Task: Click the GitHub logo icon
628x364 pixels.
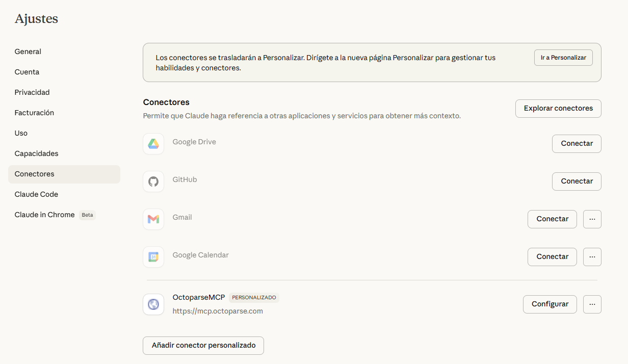Action: tap(153, 181)
